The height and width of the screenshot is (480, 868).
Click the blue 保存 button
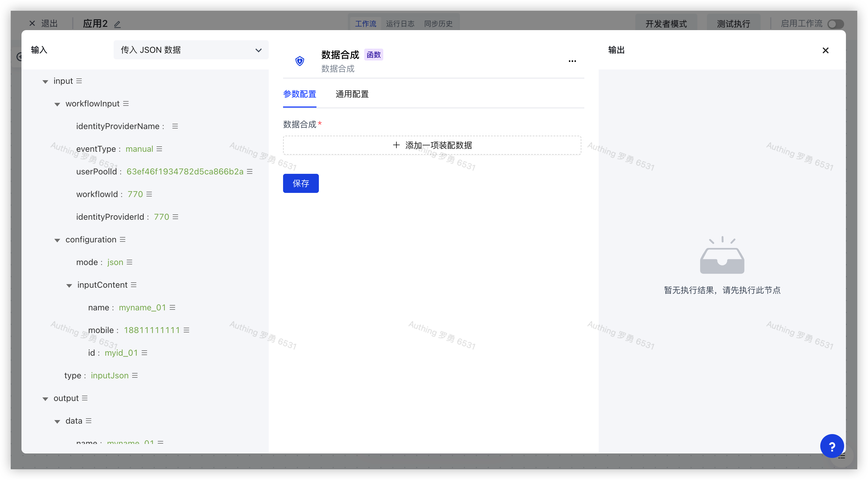tap(301, 183)
